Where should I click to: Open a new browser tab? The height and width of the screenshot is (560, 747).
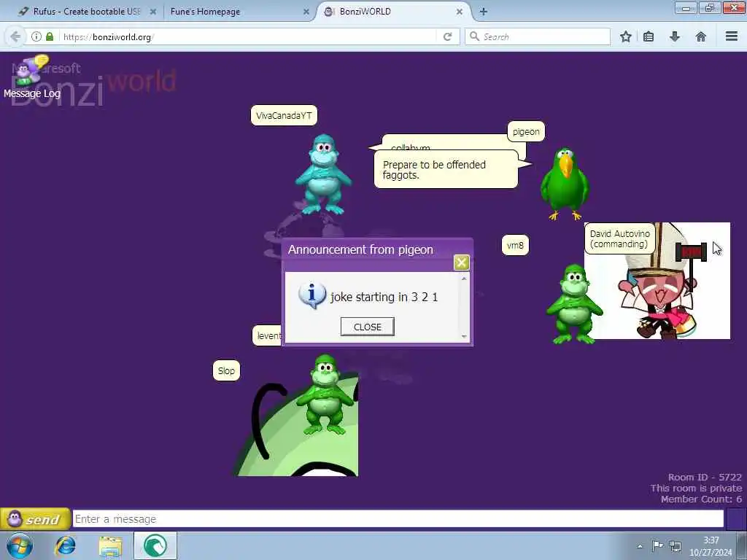[483, 12]
